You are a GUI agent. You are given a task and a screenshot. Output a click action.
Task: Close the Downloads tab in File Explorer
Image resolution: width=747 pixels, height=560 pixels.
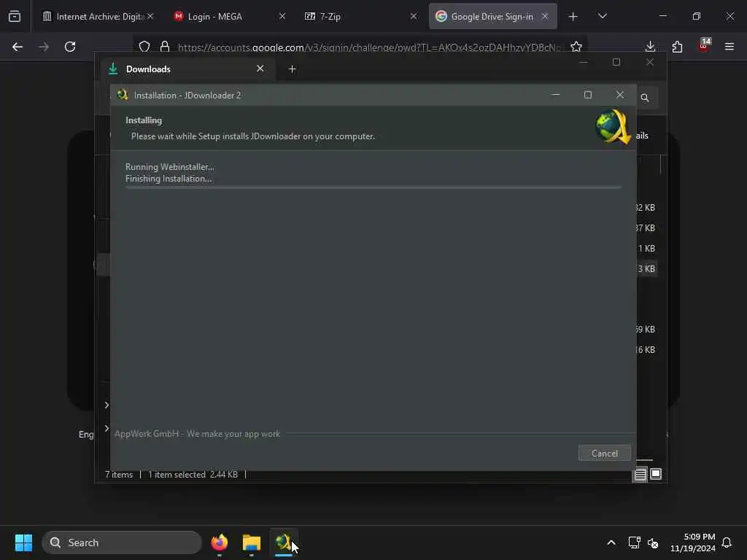point(260,69)
